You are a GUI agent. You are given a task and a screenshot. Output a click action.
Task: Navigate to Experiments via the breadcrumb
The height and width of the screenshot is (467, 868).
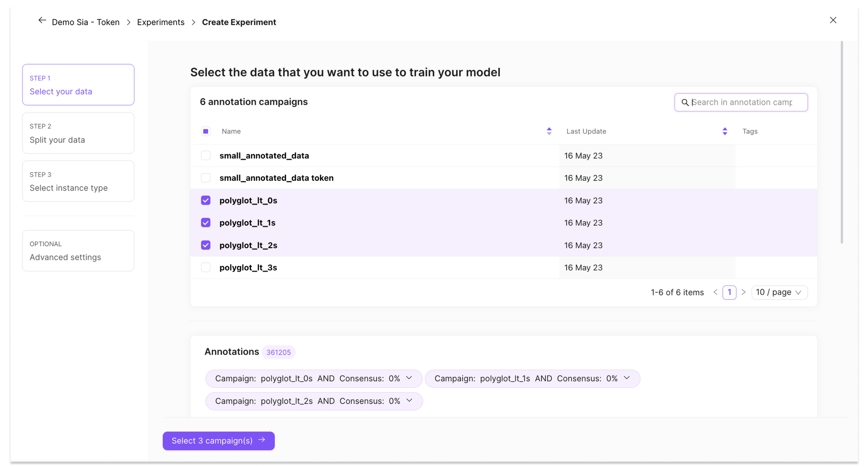pyautogui.click(x=161, y=22)
